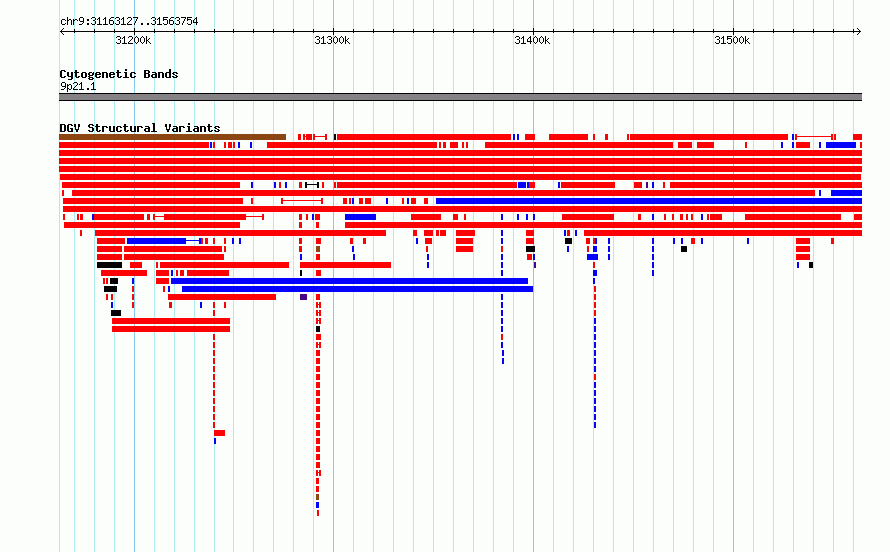The height and width of the screenshot is (552, 890).
Task: Click the 9p21.1 band label
Action: [78, 87]
